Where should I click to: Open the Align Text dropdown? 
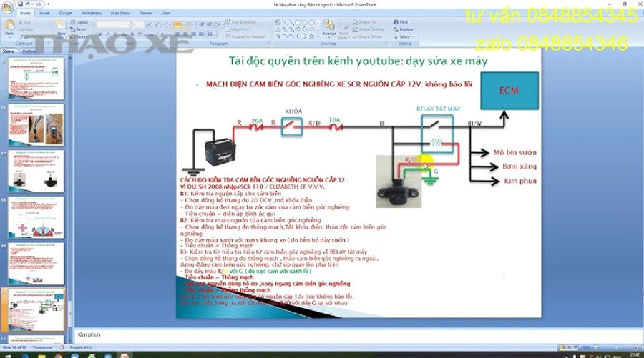pos(238,29)
